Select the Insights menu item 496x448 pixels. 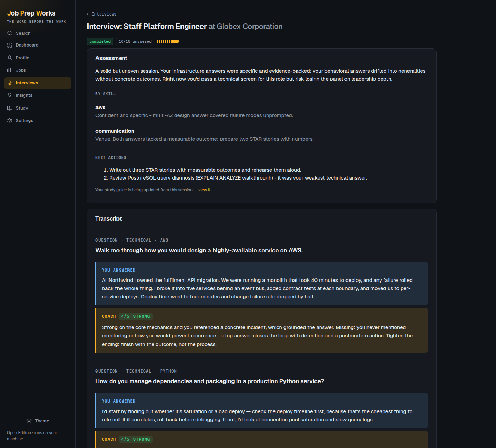(x=38, y=95)
